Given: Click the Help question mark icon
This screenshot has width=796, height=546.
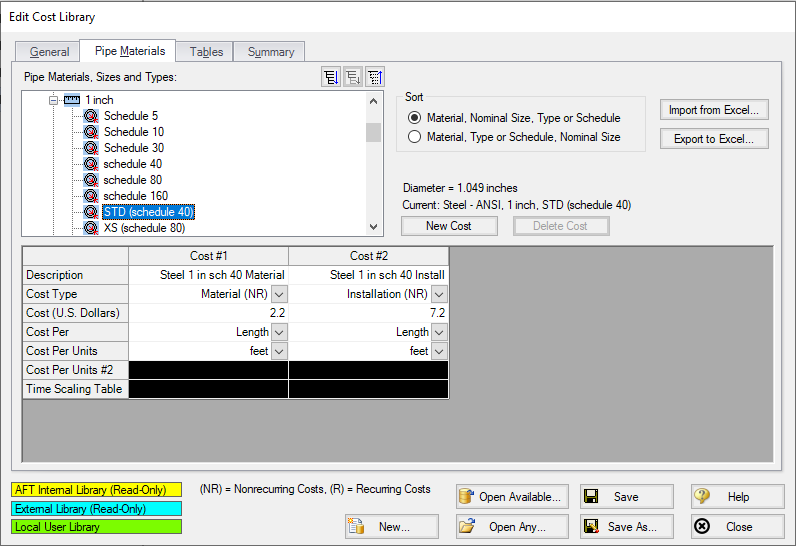Looking at the screenshot, I should coord(702,496).
